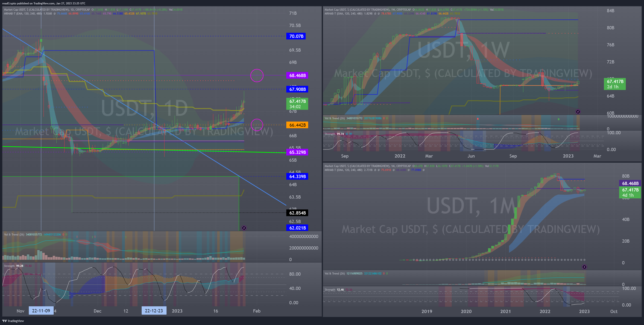Viewport: 644px width, 325px height.
Task: Click the weekly chart Strength 99.74 legend
Action: tap(338, 134)
